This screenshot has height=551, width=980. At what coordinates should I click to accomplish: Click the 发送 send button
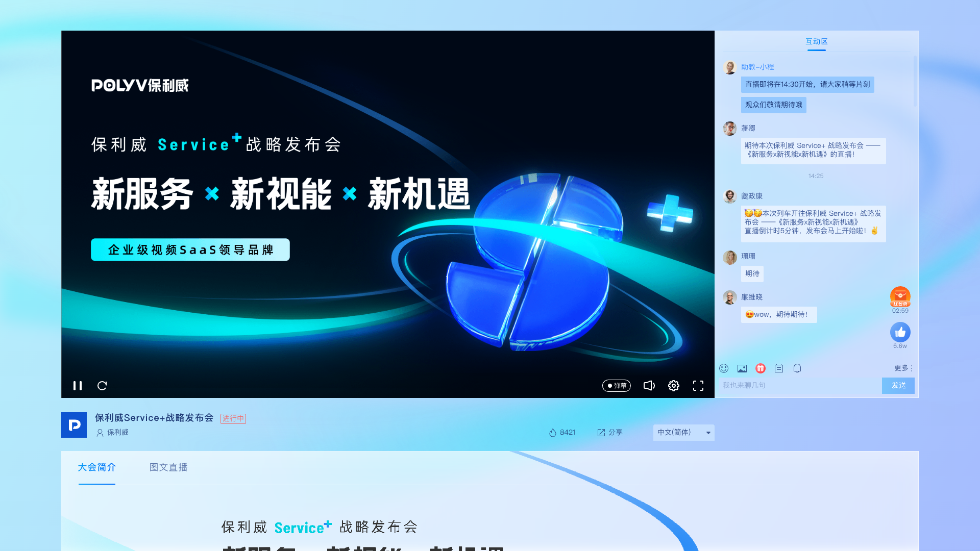coord(898,385)
